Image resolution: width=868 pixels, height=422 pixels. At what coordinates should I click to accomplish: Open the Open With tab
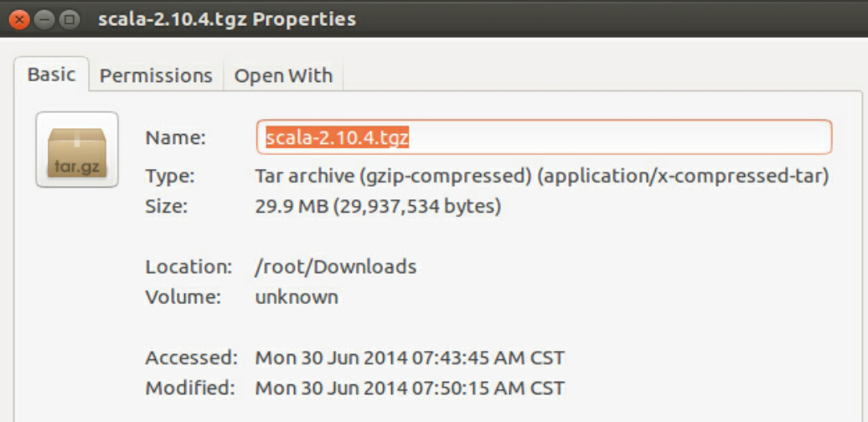coord(283,75)
